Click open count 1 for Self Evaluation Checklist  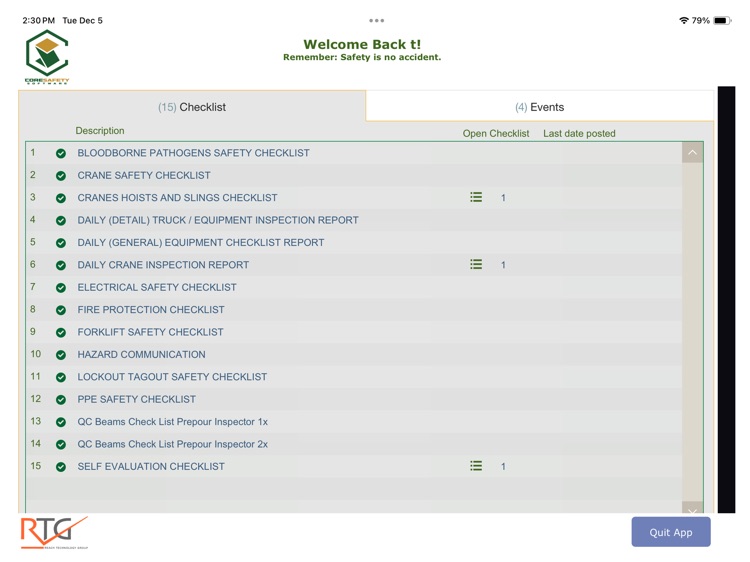(503, 466)
